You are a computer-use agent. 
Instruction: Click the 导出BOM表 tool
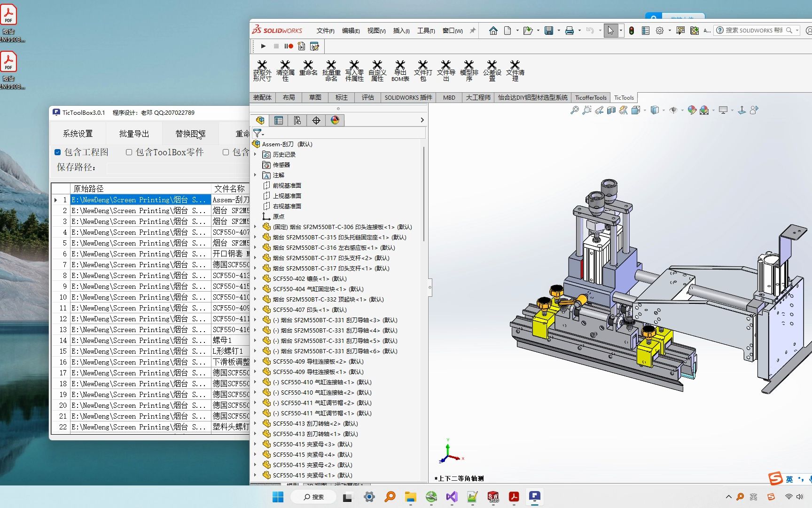coord(400,71)
